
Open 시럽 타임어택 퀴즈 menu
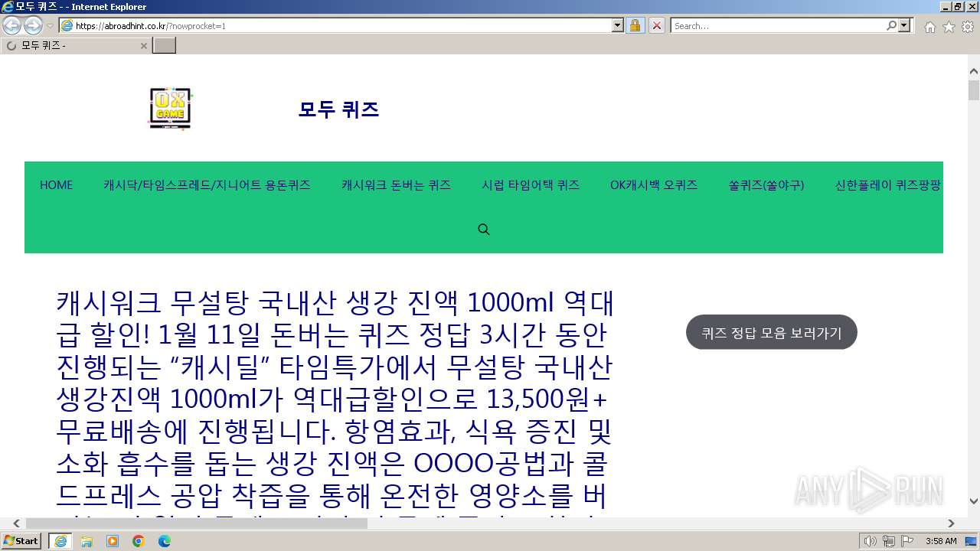point(531,184)
